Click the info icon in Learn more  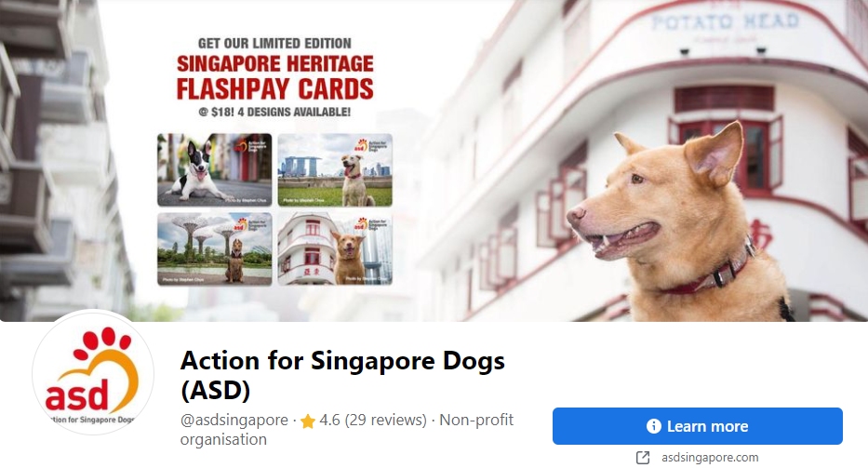click(x=654, y=426)
